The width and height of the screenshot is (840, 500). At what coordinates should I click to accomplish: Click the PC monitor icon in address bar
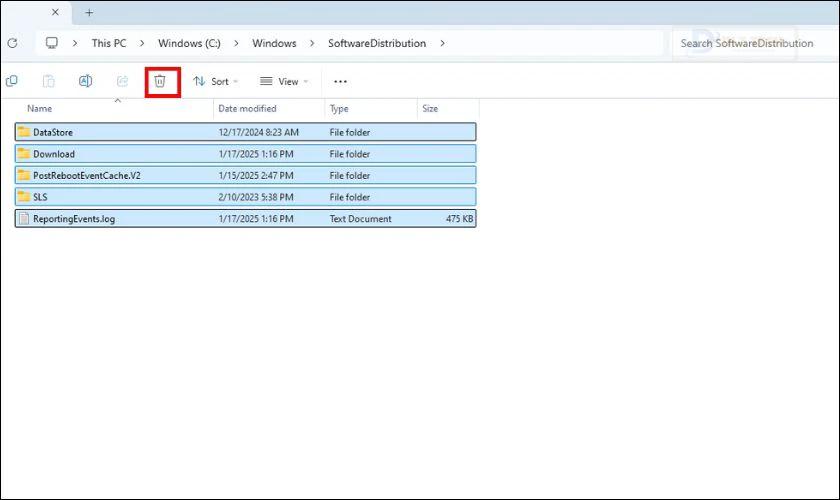pos(51,43)
